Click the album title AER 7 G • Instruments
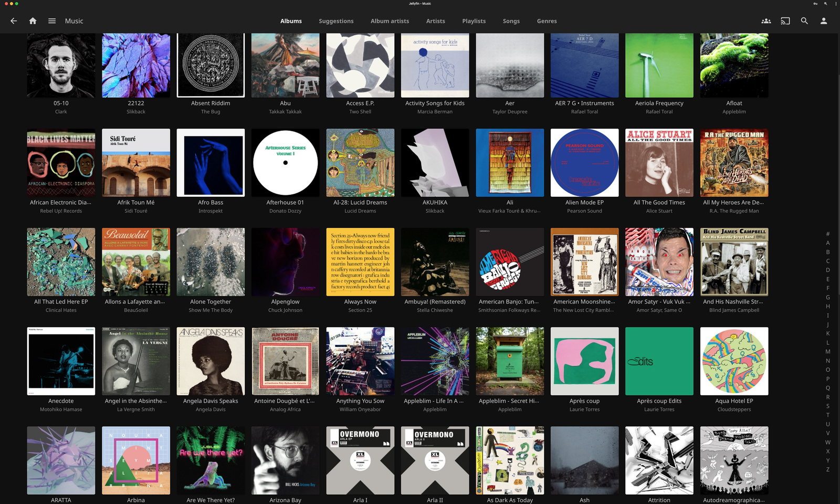Screen dimensions: 840x504 [584, 103]
